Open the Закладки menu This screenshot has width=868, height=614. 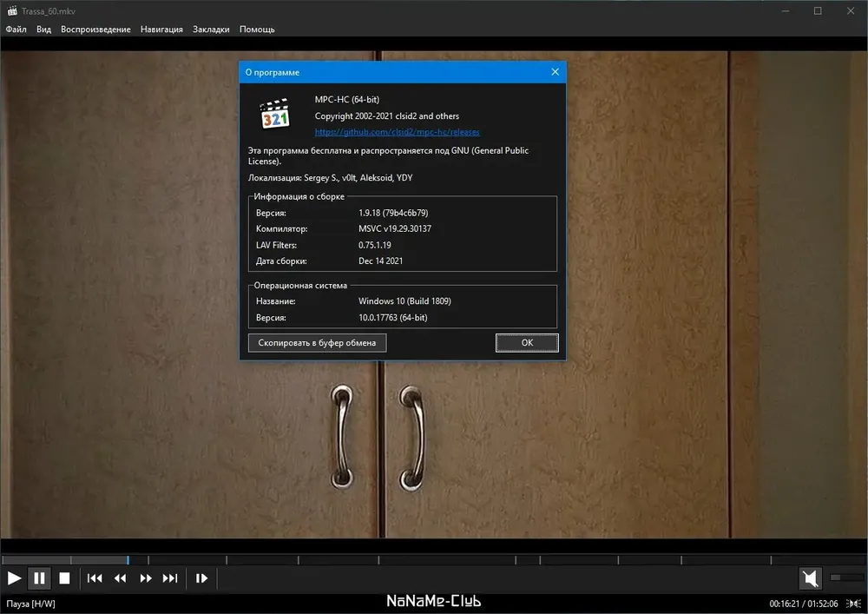211,30
